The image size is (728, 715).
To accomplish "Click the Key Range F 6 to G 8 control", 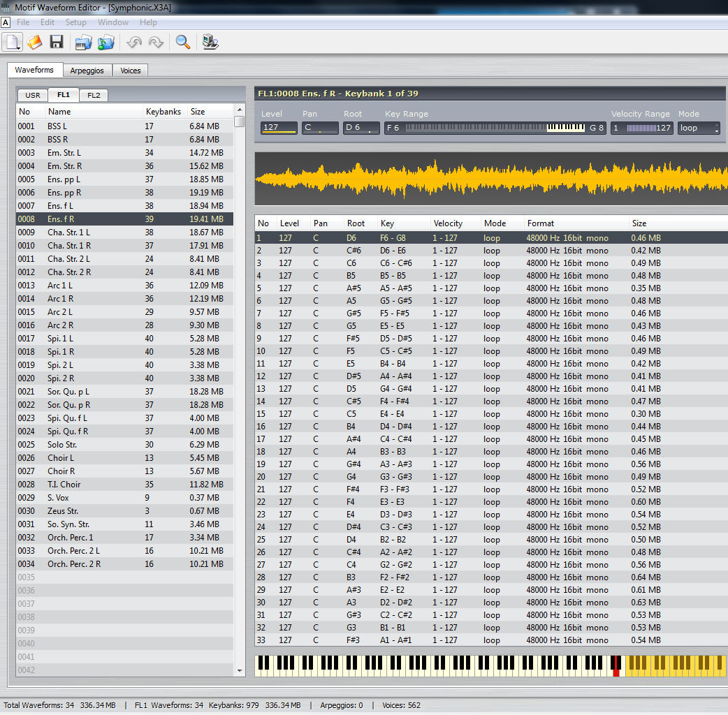I will pos(495,128).
